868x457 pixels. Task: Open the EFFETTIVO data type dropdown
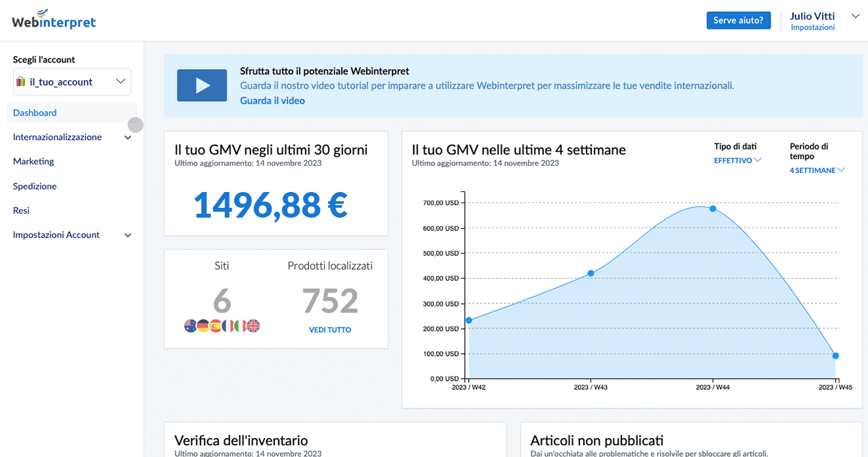tap(737, 160)
